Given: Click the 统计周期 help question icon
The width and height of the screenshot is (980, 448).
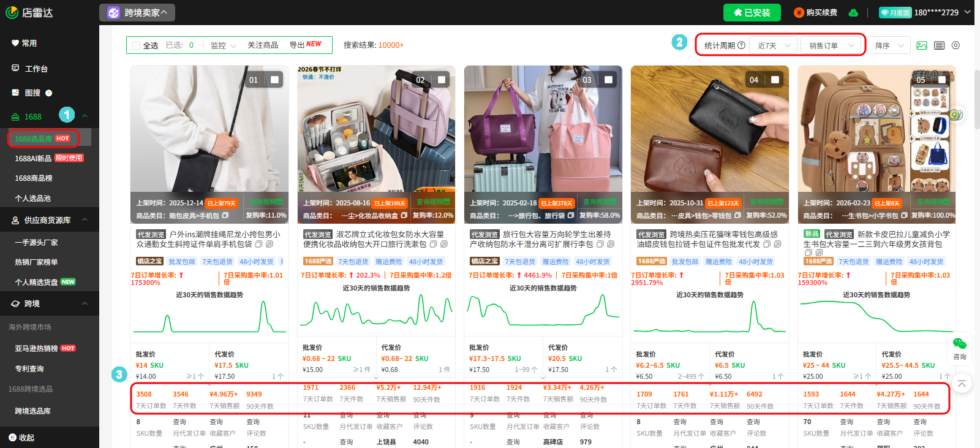Looking at the screenshot, I should tap(742, 45).
